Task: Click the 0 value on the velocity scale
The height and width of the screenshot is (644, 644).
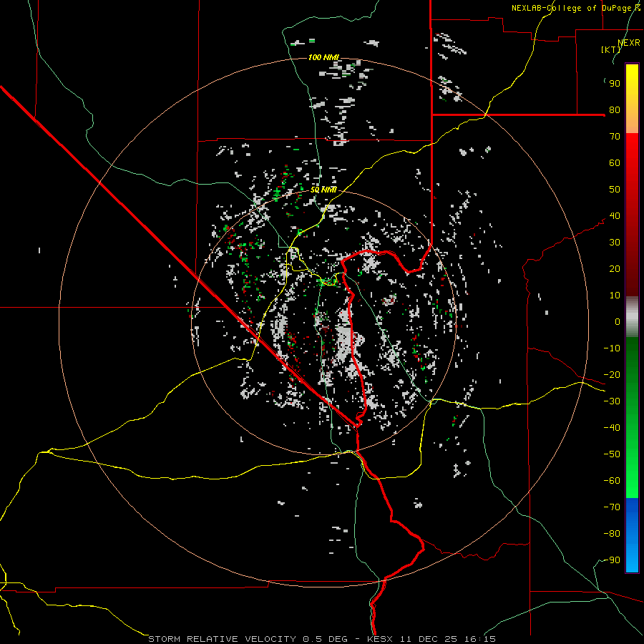Action: 618,322
